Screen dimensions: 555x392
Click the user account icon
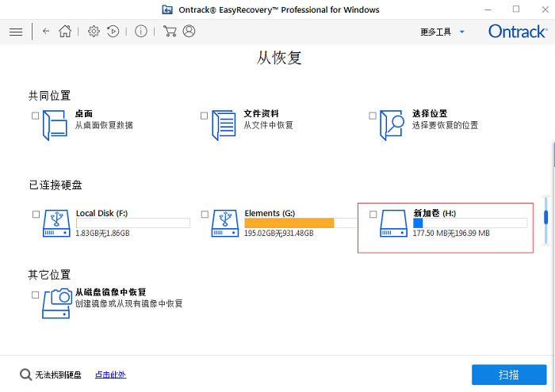[189, 31]
